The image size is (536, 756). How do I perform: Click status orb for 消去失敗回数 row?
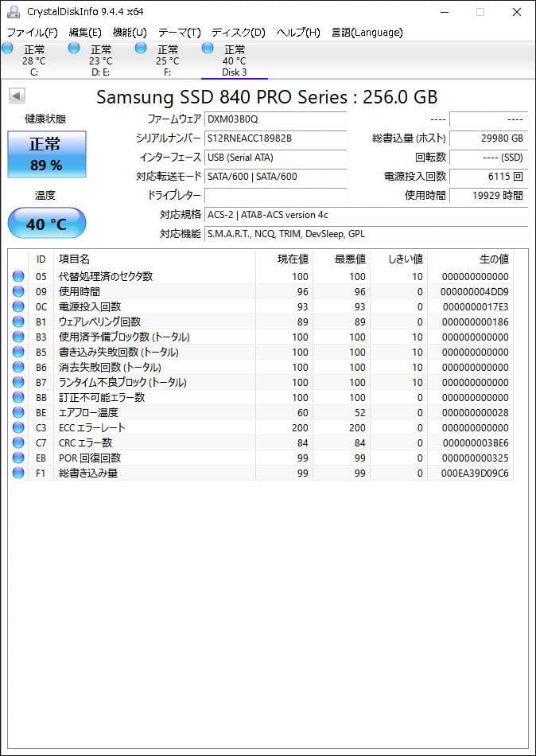click(x=18, y=368)
